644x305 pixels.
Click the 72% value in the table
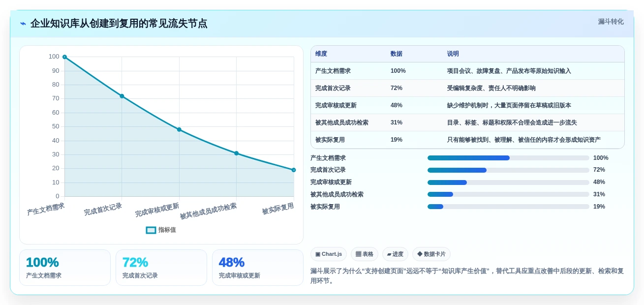click(397, 88)
